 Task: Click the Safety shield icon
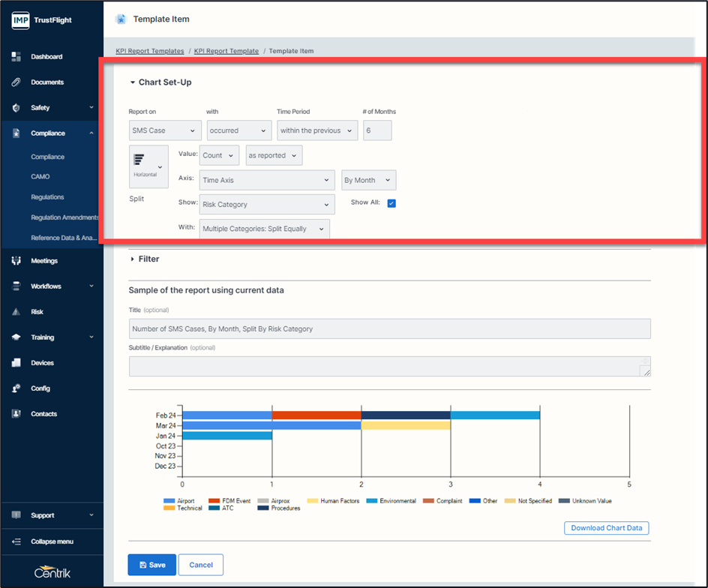16,108
